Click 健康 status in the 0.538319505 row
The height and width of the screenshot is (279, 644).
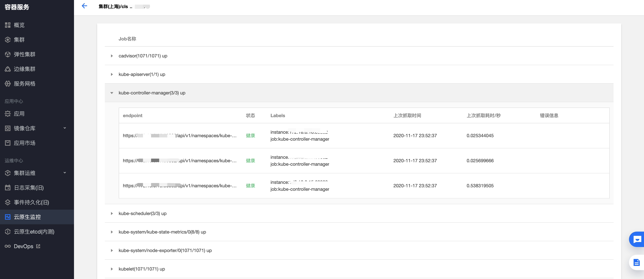click(x=250, y=186)
